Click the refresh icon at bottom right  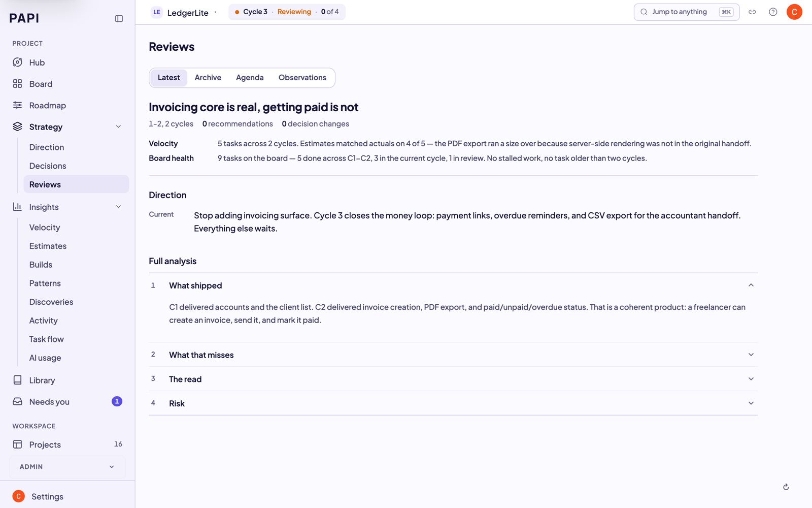[786, 487]
